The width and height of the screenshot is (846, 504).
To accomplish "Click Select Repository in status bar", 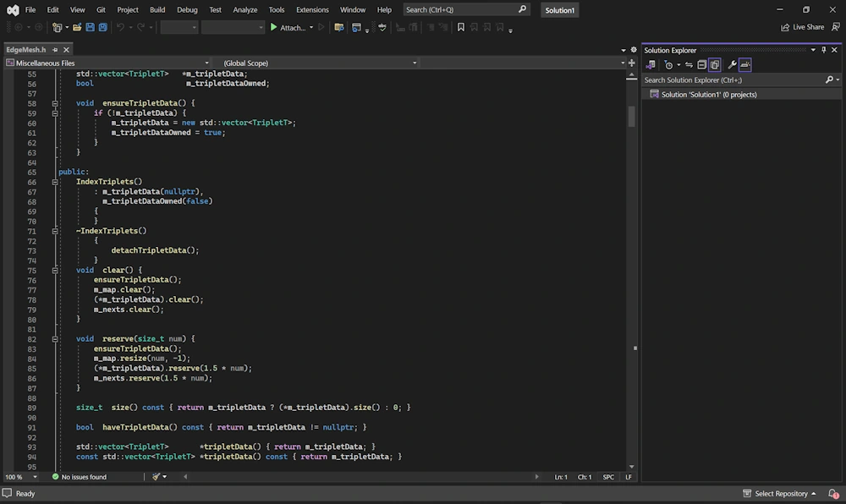I will click(780, 494).
